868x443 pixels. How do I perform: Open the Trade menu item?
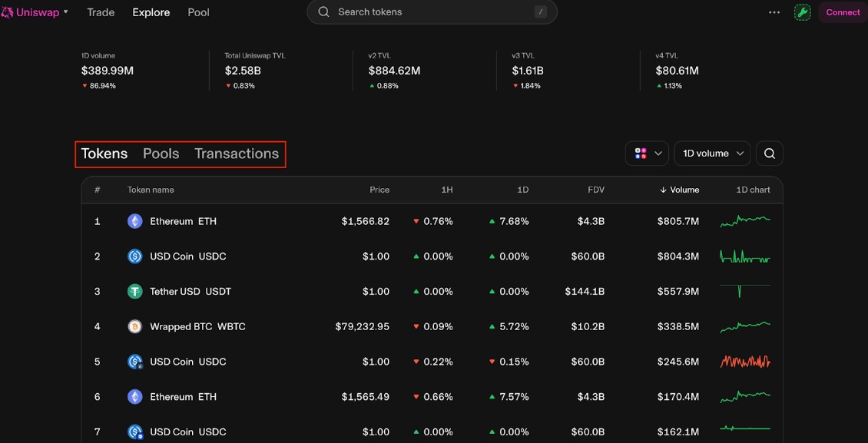pyautogui.click(x=101, y=12)
